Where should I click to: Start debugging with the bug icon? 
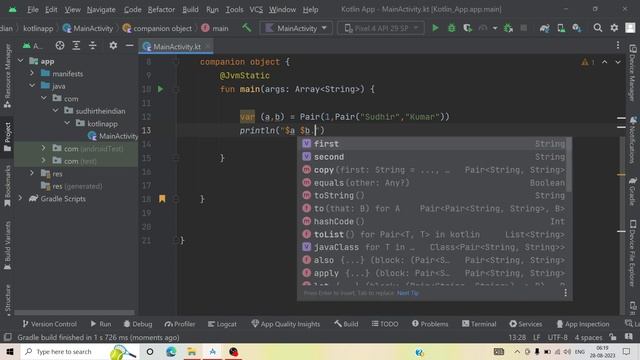[451, 28]
